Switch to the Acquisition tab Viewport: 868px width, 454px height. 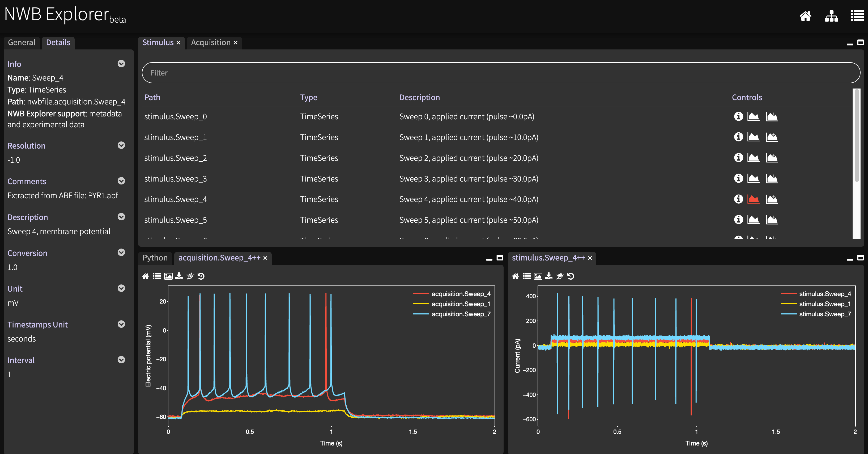(211, 43)
